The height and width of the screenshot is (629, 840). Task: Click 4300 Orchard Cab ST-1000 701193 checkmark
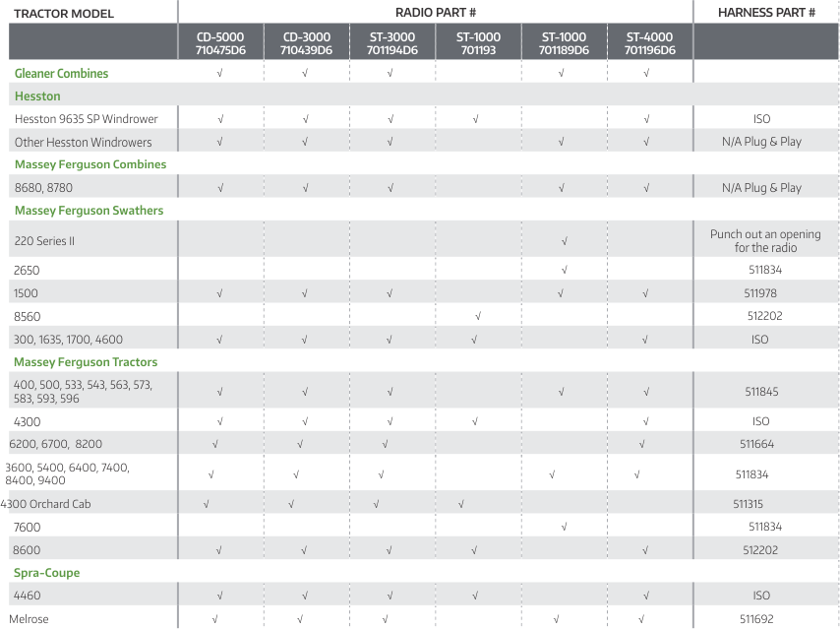point(461,504)
